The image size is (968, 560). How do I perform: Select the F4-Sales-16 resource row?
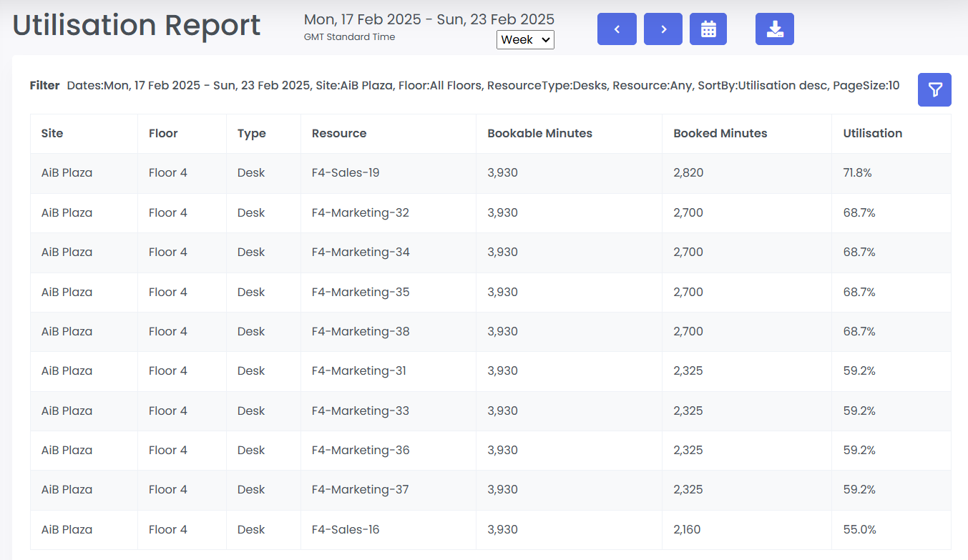(x=346, y=529)
